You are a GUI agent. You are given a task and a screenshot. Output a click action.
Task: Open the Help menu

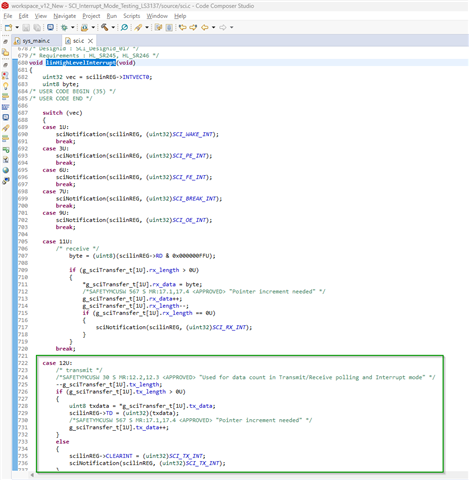(x=180, y=16)
